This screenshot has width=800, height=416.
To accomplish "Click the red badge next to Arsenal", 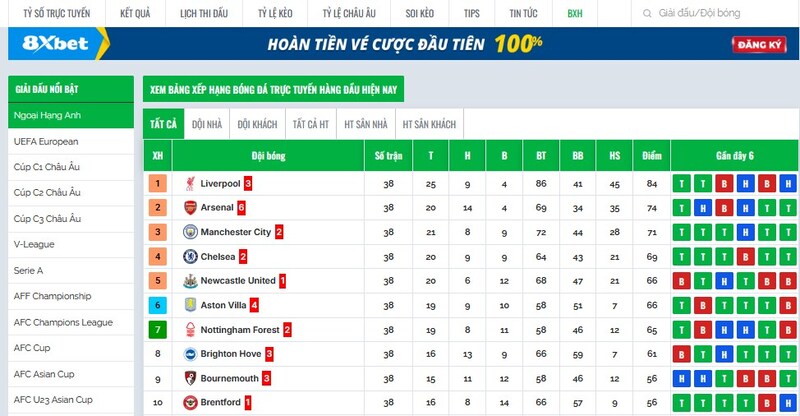I will click(x=241, y=208).
